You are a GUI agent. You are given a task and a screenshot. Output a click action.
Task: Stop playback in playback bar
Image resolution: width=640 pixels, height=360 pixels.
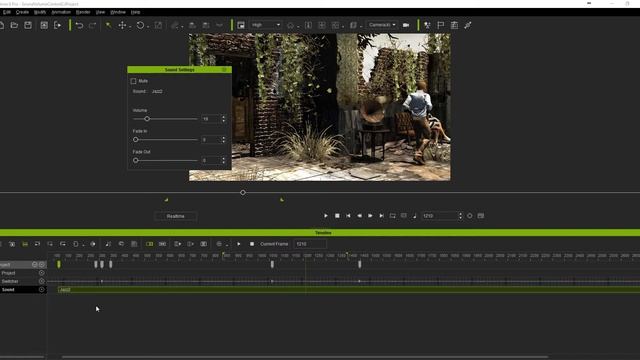pos(337,216)
